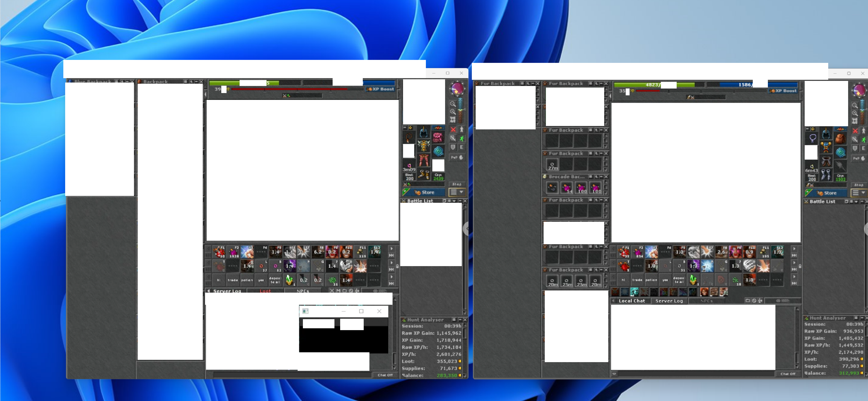The height and width of the screenshot is (401, 868).
Task: Expand the left Battle List filter arrow
Action: (454, 201)
